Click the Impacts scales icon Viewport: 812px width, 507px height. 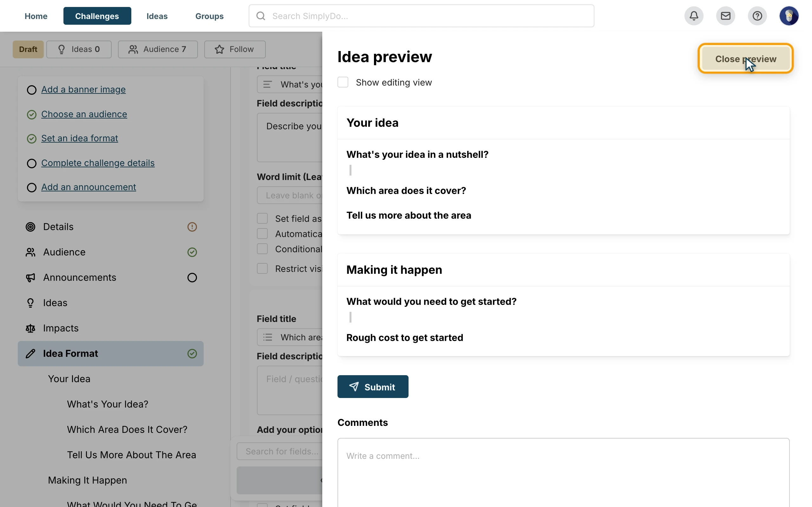(30, 328)
